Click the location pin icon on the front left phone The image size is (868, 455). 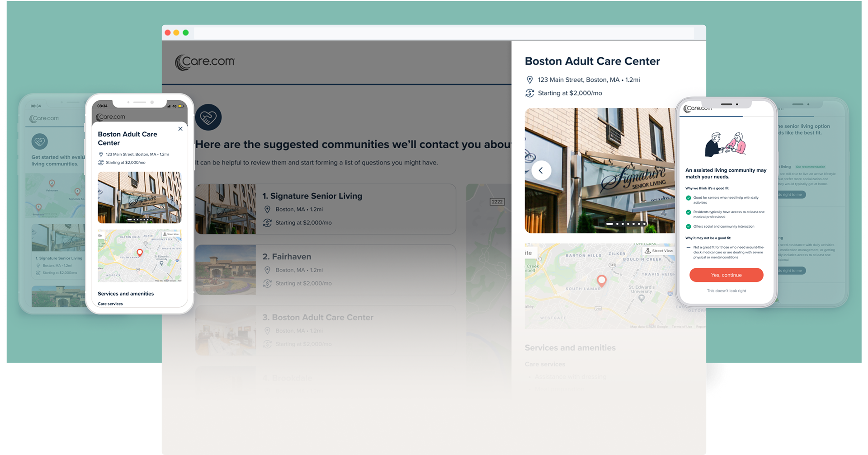click(101, 155)
